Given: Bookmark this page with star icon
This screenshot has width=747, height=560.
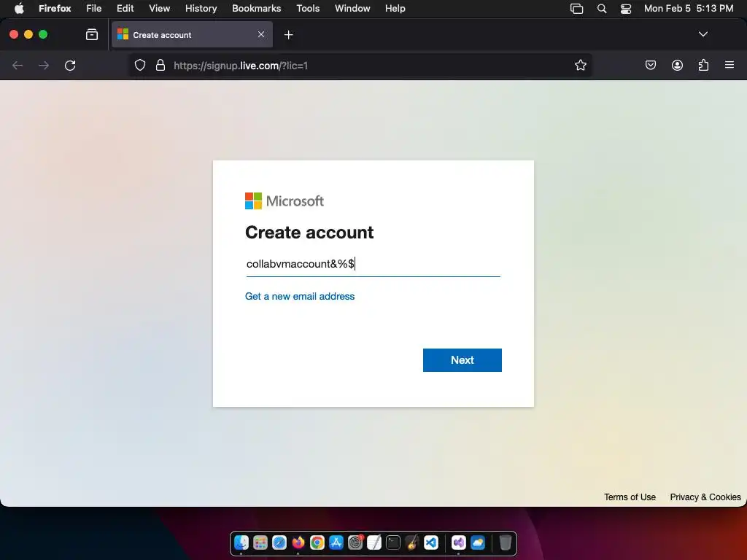Looking at the screenshot, I should pos(580,65).
